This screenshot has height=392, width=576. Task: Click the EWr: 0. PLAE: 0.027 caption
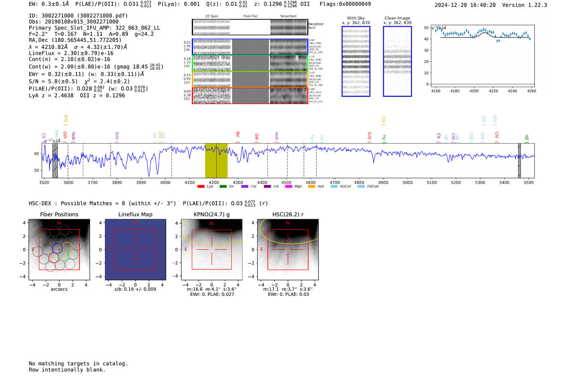tap(212, 294)
